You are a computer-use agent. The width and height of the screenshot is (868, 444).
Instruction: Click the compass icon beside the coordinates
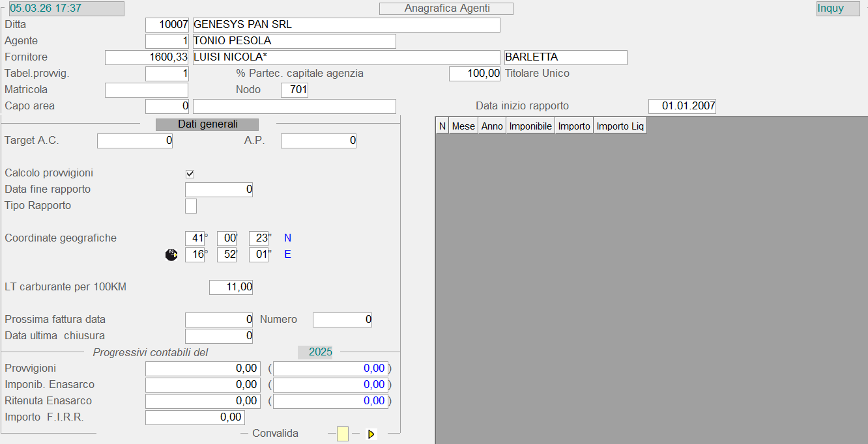tap(171, 255)
